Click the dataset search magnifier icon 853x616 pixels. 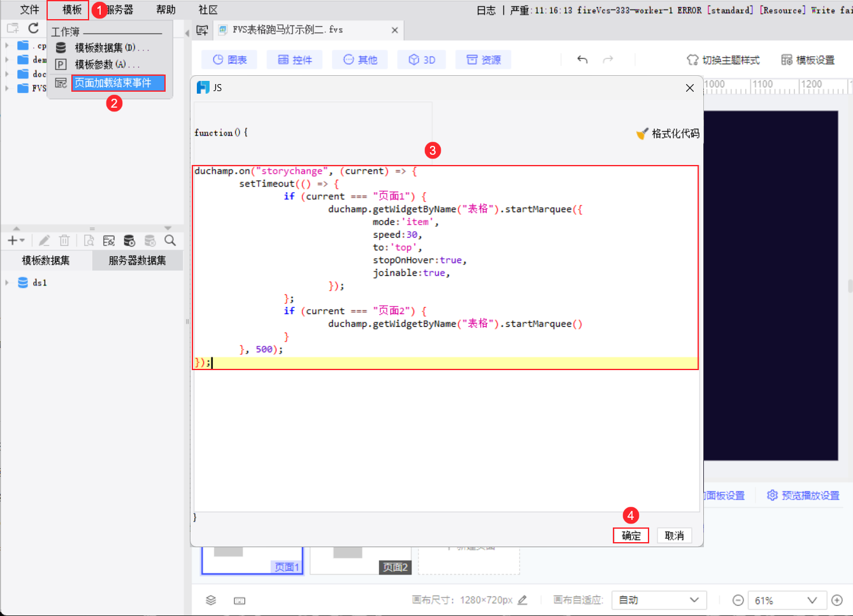[170, 240]
